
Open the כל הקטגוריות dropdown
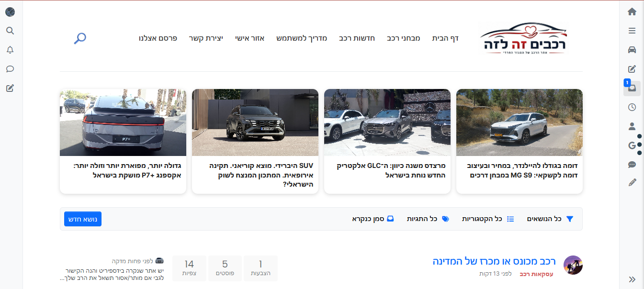(x=488, y=219)
